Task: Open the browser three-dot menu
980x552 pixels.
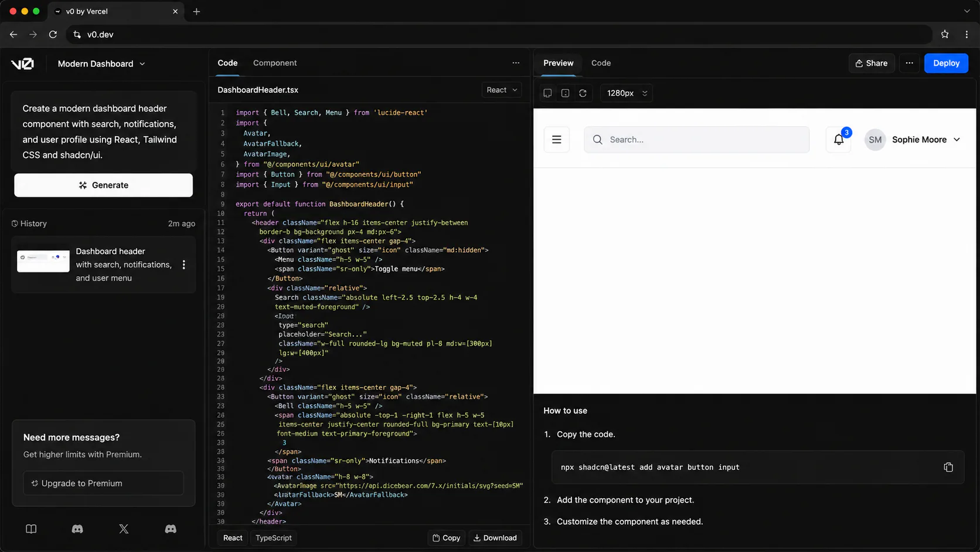Action: (967, 34)
